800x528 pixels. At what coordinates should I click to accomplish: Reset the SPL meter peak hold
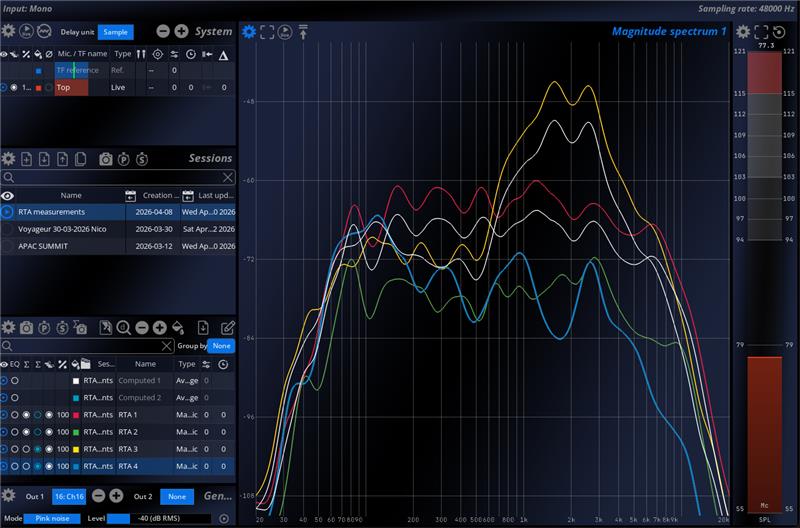(x=778, y=31)
